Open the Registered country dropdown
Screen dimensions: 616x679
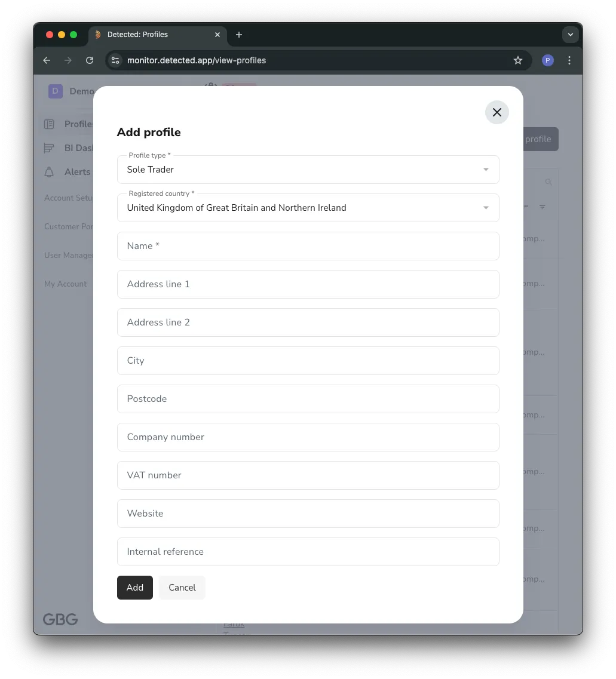tap(308, 208)
